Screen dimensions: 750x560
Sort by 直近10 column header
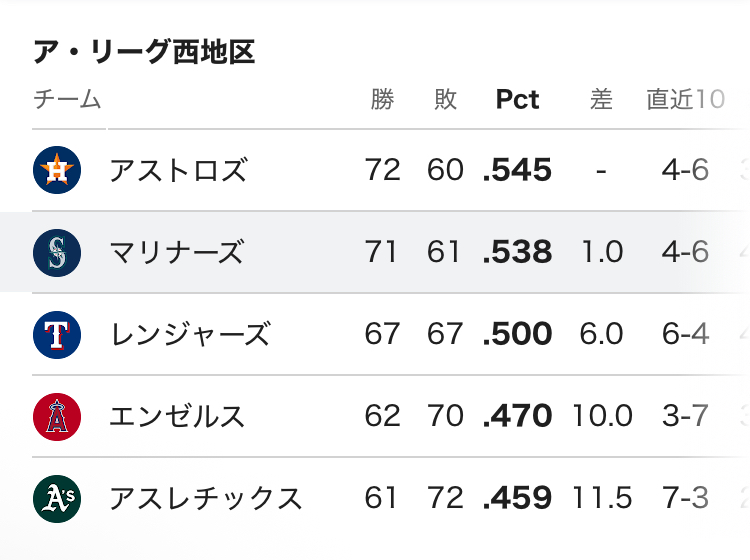(x=685, y=99)
